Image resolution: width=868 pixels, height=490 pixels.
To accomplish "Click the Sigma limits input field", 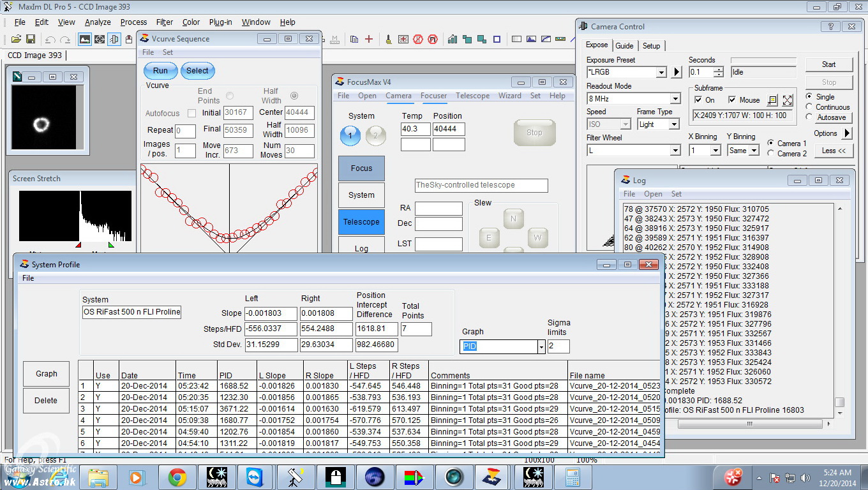I will pos(558,347).
